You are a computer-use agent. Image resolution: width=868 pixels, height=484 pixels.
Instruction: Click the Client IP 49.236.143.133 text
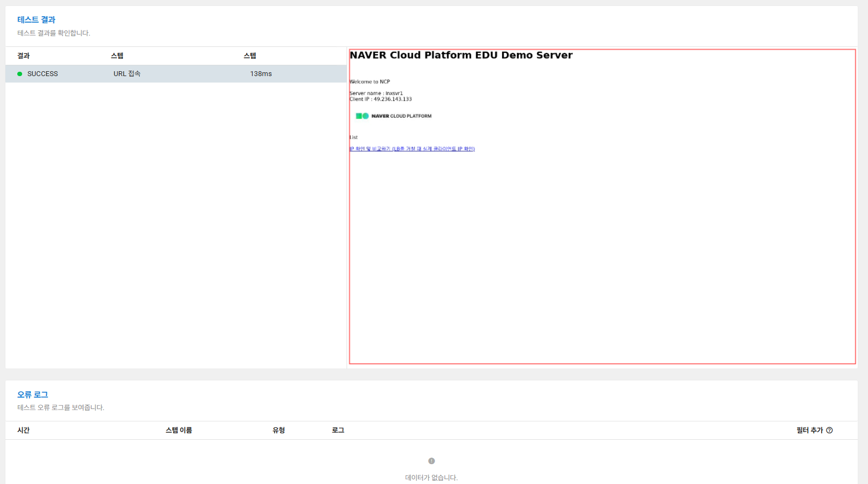[x=381, y=99]
